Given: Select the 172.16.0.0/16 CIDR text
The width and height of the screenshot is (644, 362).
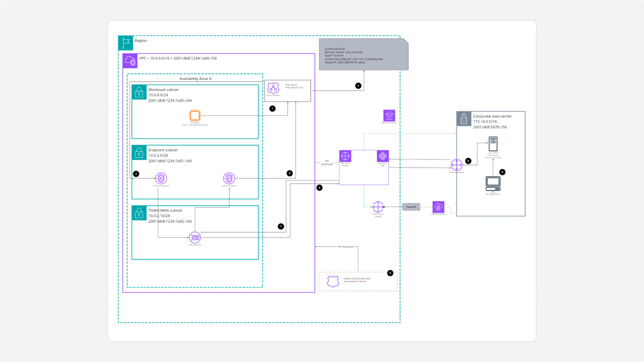Looking at the screenshot, I should [485, 122].
